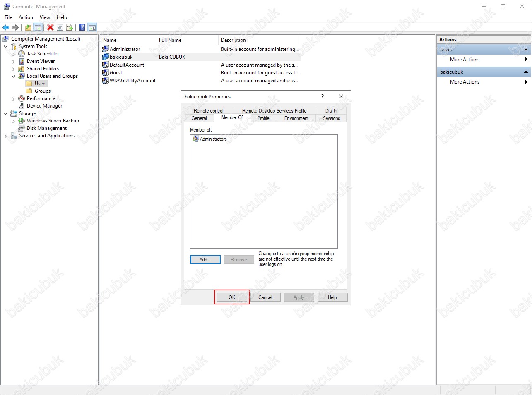The width and height of the screenshot is (532, 395).
Task: Open the View menu
Action: 45,17
